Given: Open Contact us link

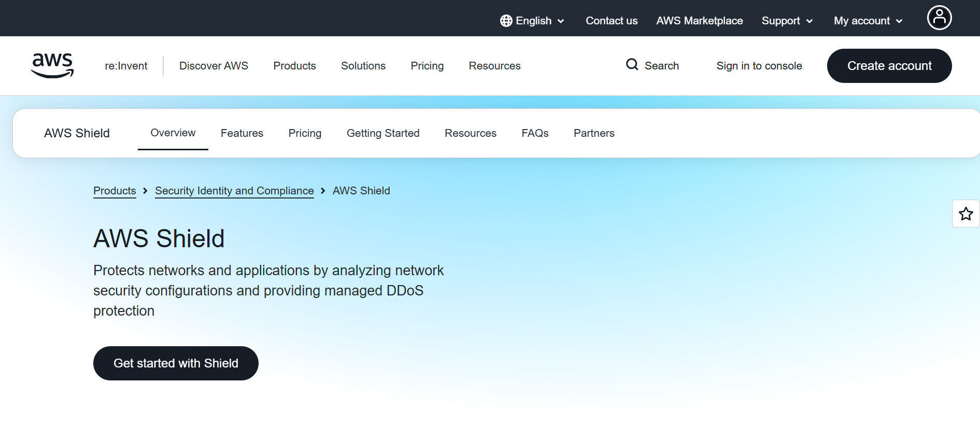Looking at the screenshot, I should 612,21.
